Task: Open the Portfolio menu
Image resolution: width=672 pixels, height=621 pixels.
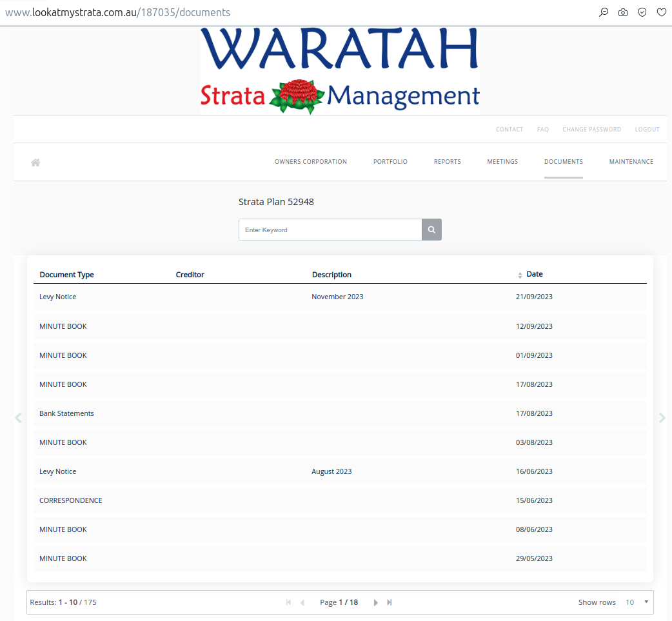Action: tap(390, 162)
